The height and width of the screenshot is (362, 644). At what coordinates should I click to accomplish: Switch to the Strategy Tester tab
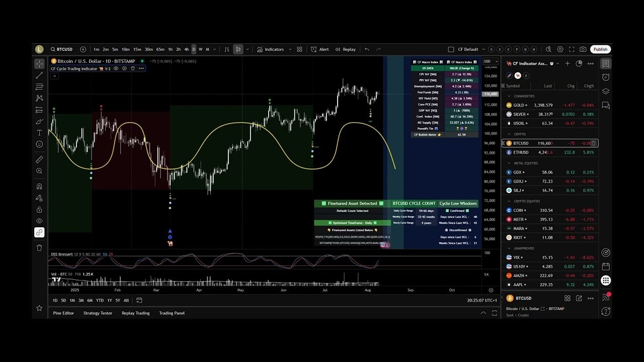coord(98,313)
